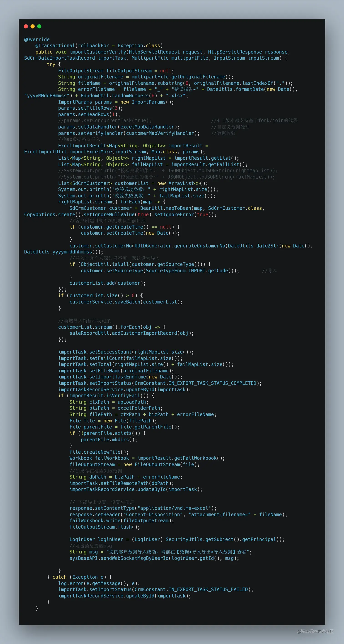Click the string "Content-Disposition"
This screenshot has width=344, height=644.
tap(153, 515)
